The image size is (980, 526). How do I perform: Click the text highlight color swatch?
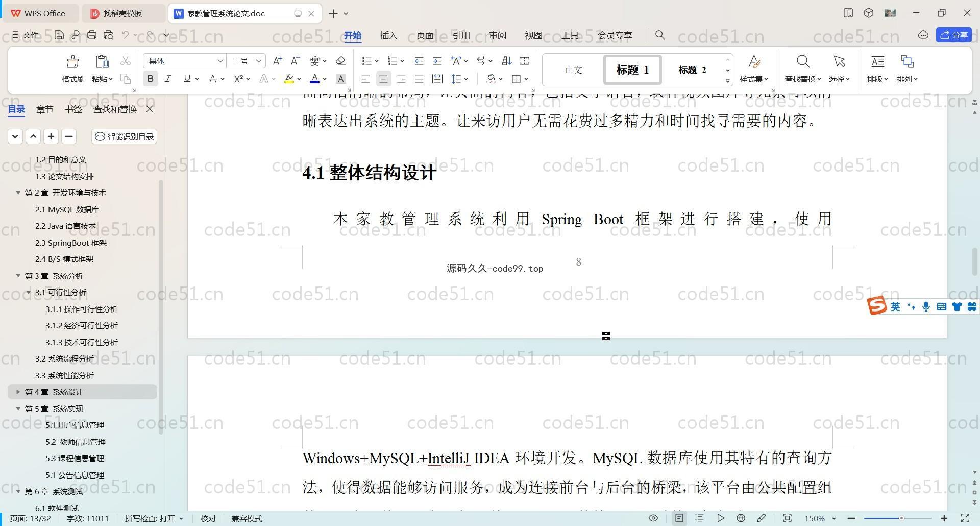pyautogui.click(x=289, y=79)
